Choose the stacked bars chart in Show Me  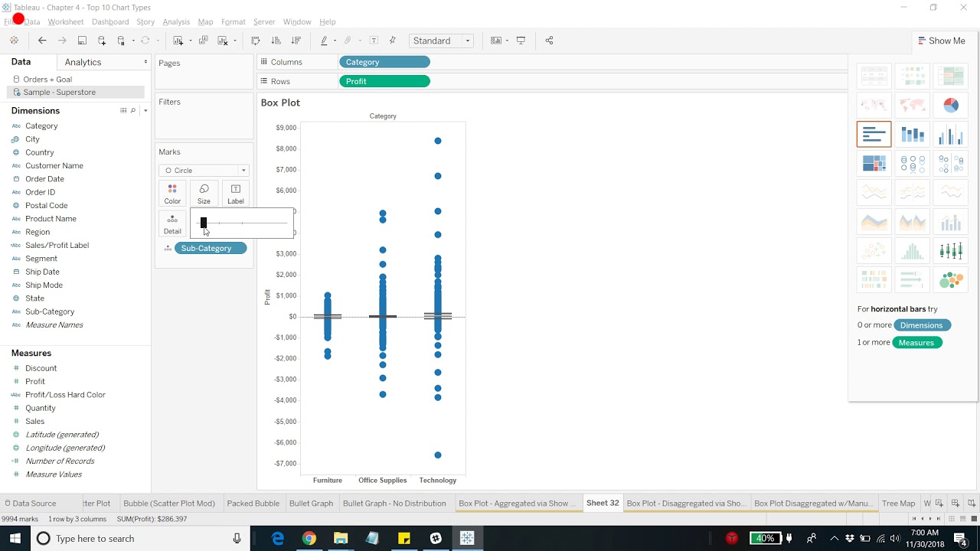click(x=913, y=134)
